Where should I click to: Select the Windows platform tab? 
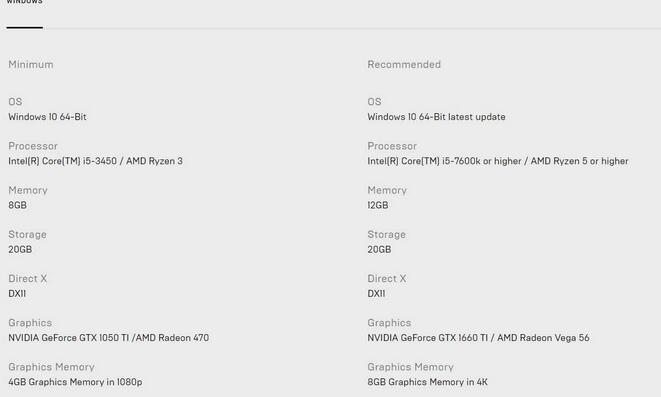[x=24, y=2]
